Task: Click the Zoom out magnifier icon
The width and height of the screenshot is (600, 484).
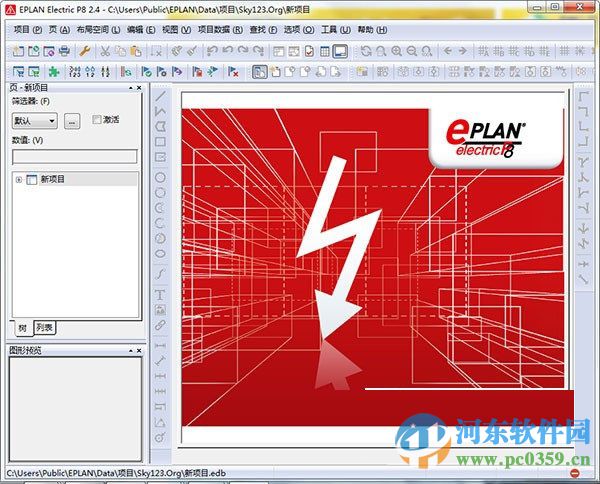Action: pos(412,51)
